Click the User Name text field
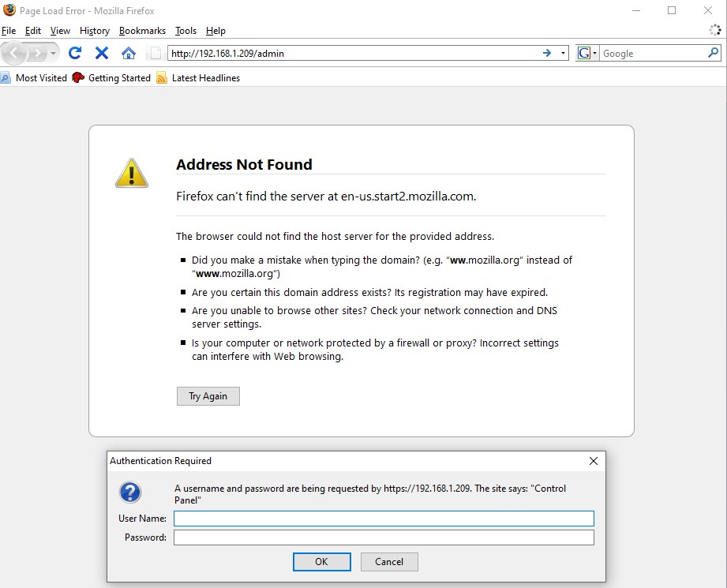 point(384,519)
